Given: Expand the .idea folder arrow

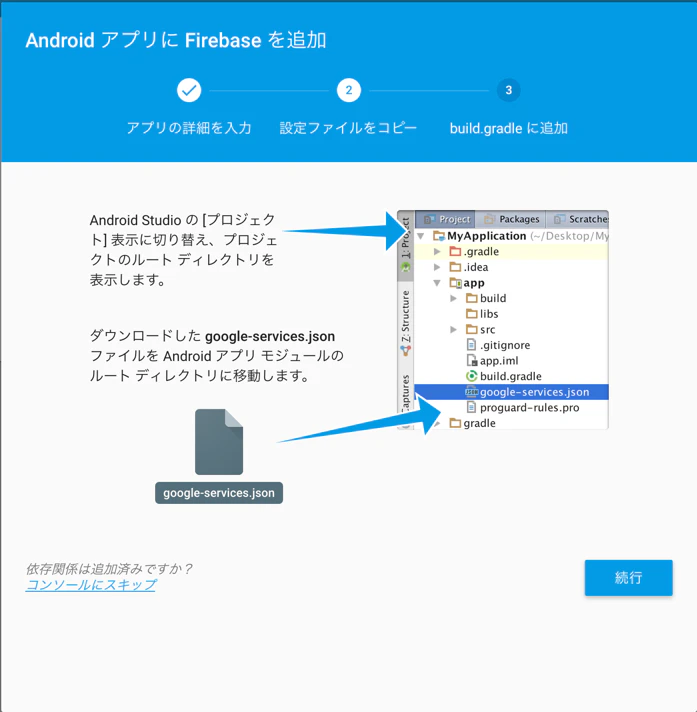Looking at the screenshot, I should coord(437,267).
